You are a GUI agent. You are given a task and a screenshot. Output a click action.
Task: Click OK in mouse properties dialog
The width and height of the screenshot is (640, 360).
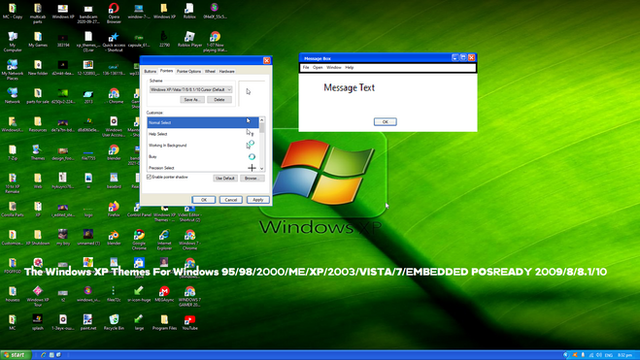pyautogui.click(x=204, y=200)
